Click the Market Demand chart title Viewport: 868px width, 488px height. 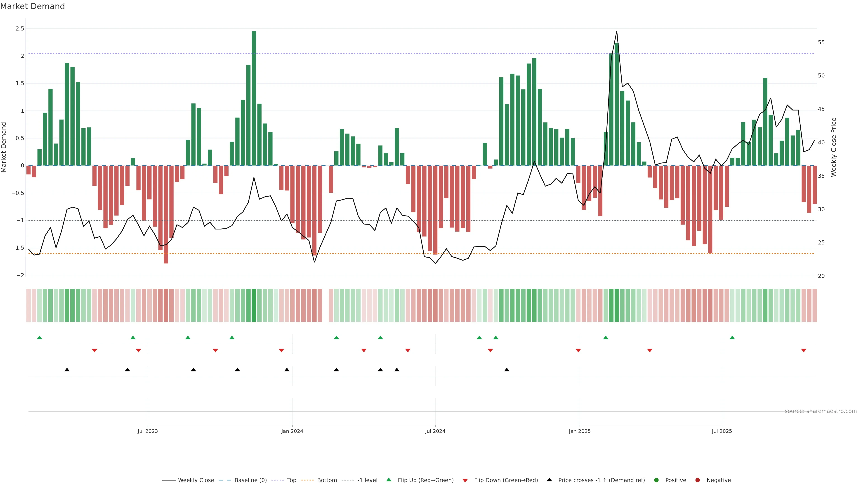tap(32, 6)
